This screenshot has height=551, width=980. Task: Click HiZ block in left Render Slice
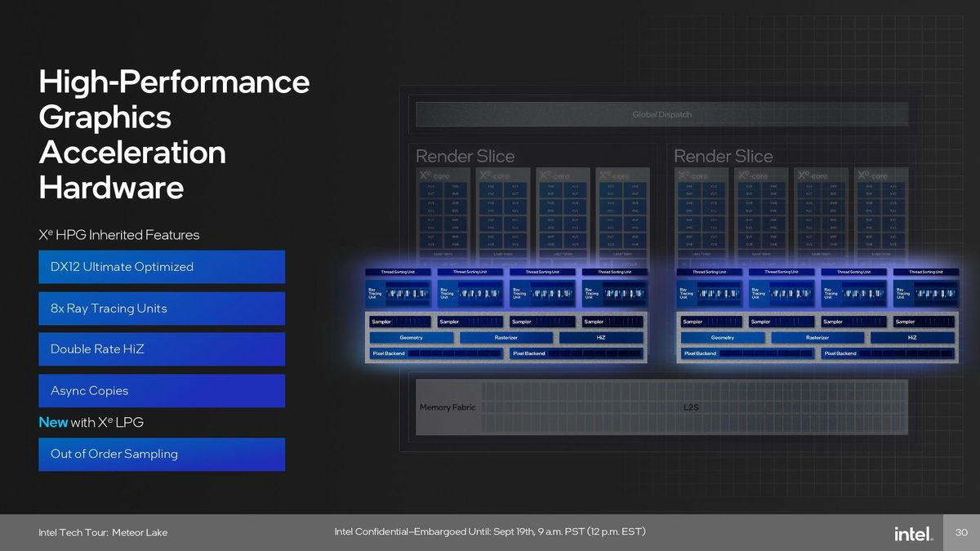coord(601,337)
